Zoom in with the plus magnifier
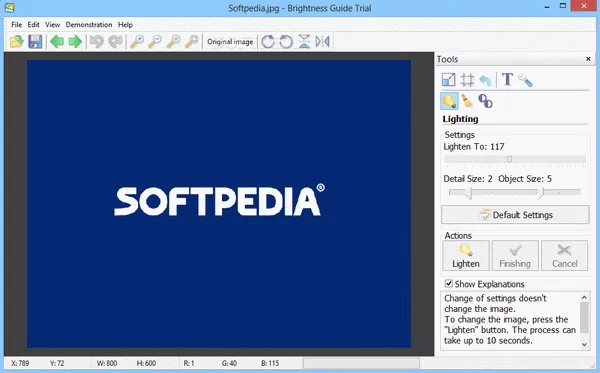600x373 pixels. [137, 41]
